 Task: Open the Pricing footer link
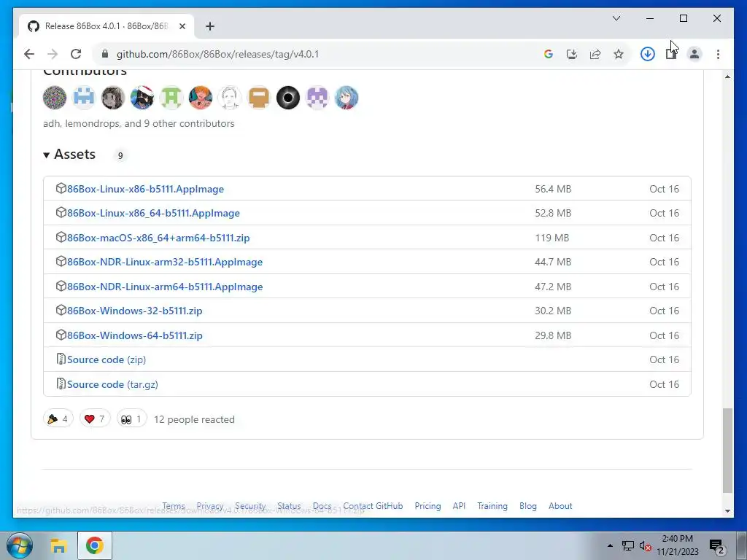(427, 506)
